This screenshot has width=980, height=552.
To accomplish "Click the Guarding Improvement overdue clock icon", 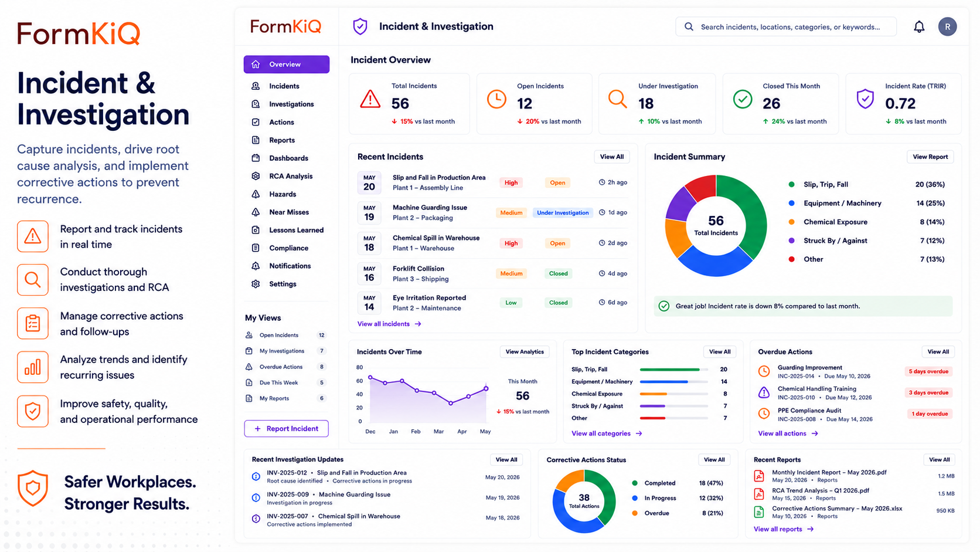I will click(x=764, y=371).
